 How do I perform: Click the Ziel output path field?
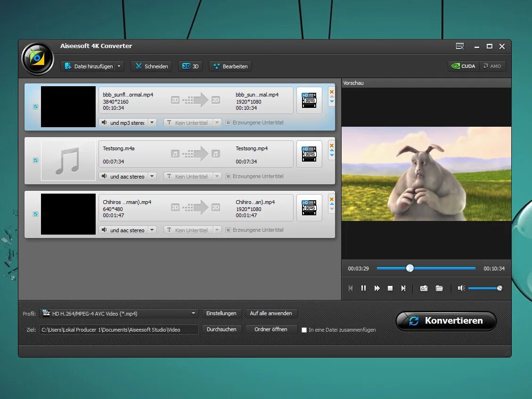tap(119, 329)
